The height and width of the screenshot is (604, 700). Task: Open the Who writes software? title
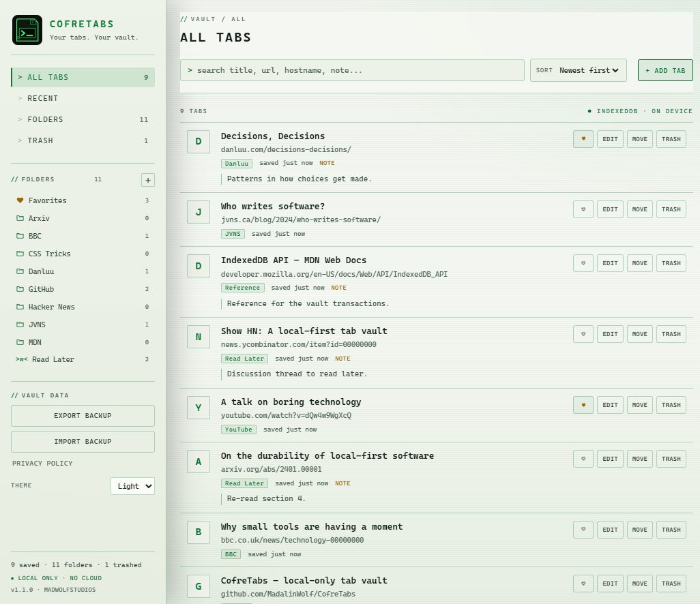coord(273,207)
